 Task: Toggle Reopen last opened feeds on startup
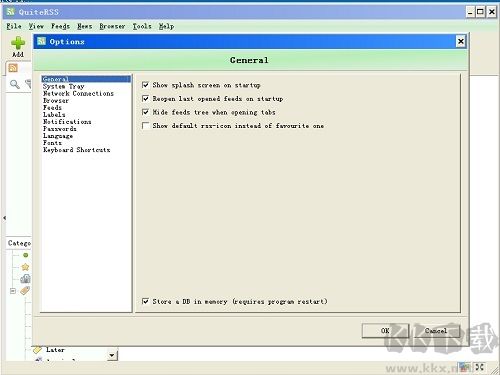pos(145,99)
